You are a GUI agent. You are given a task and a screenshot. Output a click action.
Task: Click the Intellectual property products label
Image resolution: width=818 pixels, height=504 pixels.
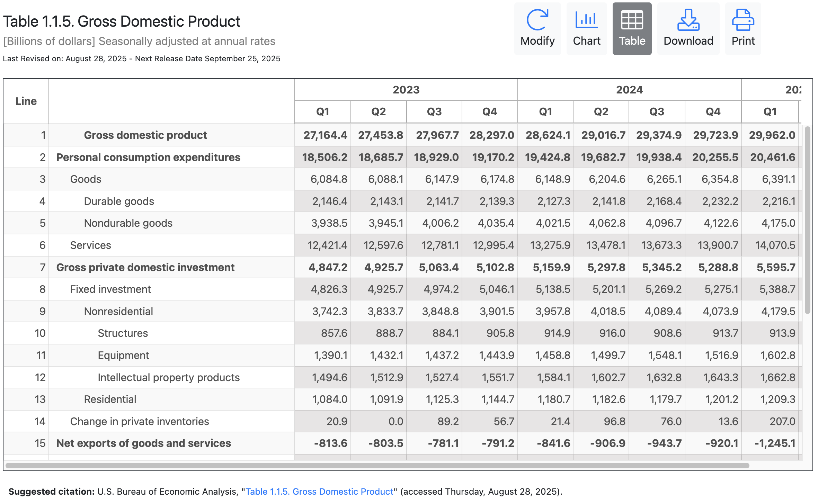(168, 377)
